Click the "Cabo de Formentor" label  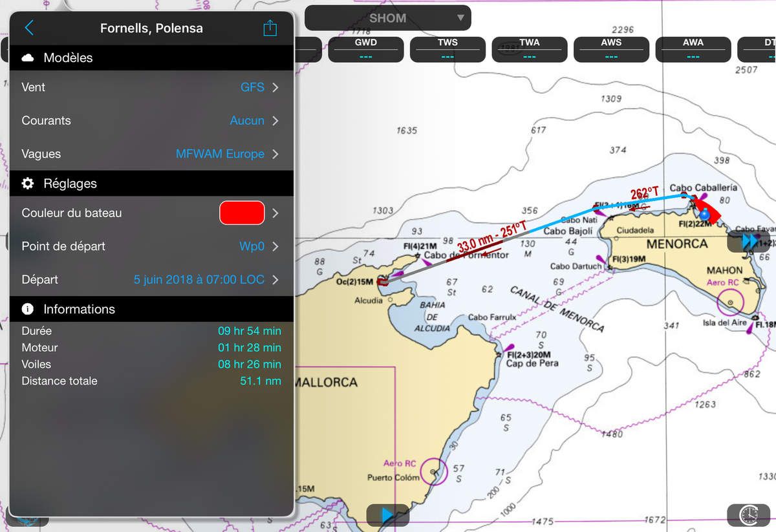pyautogui.click(x=466, y=255)
